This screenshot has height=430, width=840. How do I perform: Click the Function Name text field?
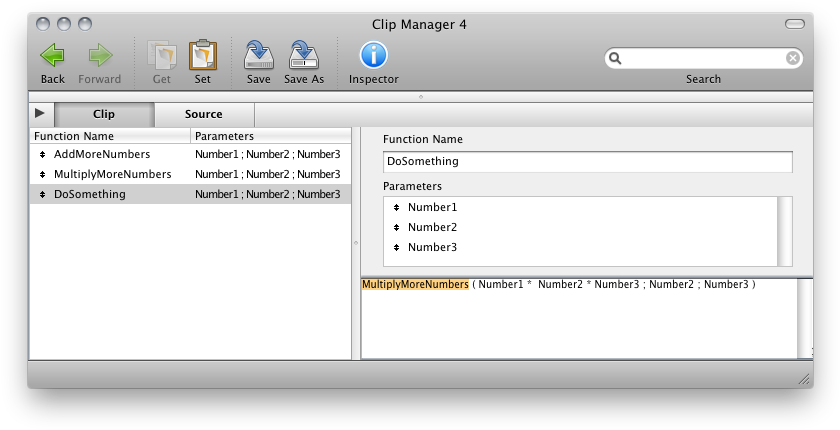[x=587, y=161]
